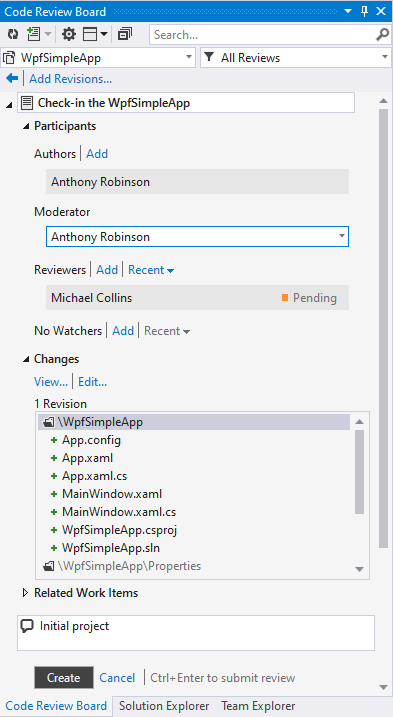Screen dimensions: 393x717
Task: Edit the review title field
Action: [x=186, y=103]
